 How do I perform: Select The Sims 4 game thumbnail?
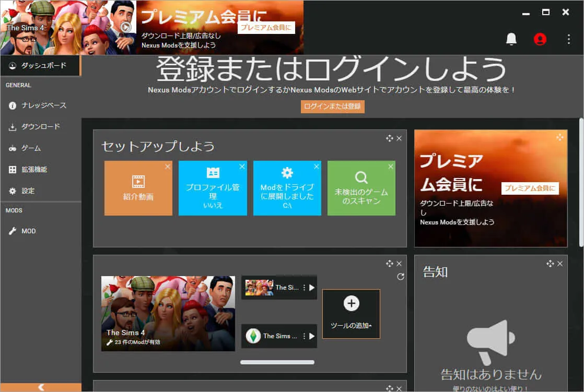(168, 313)
